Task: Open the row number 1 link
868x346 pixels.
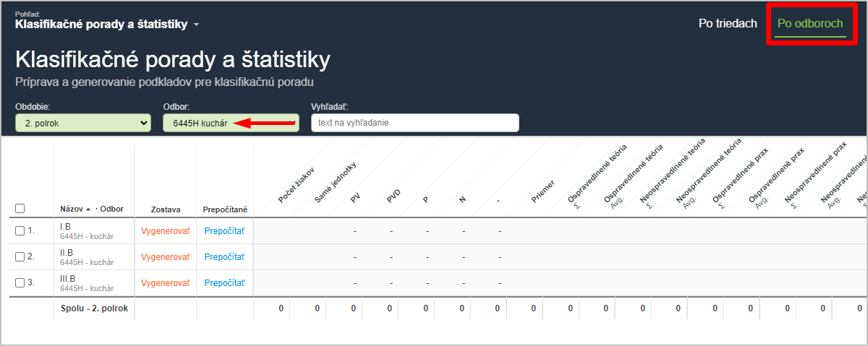Action: pyautogui.click(x=31, y=231)
